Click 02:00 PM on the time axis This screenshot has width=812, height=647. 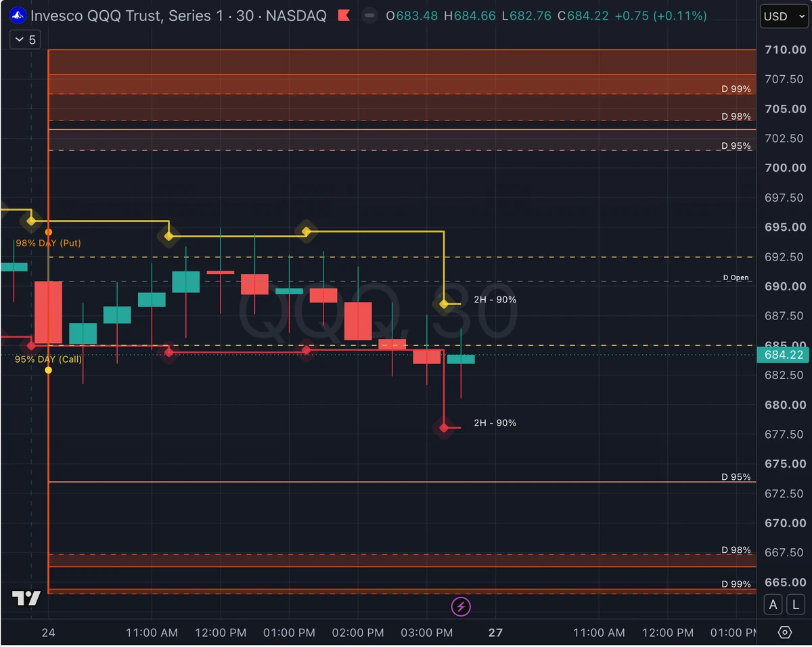pos(358,632)
